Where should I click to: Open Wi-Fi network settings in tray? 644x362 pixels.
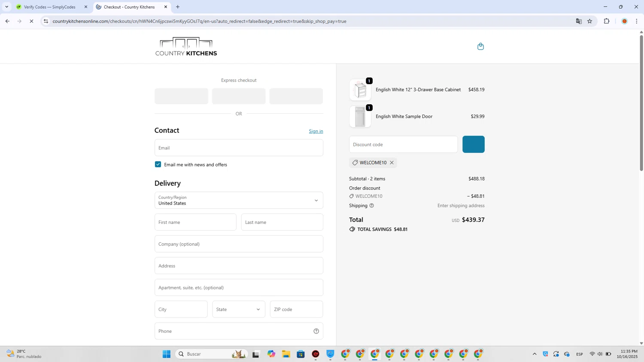592,354
